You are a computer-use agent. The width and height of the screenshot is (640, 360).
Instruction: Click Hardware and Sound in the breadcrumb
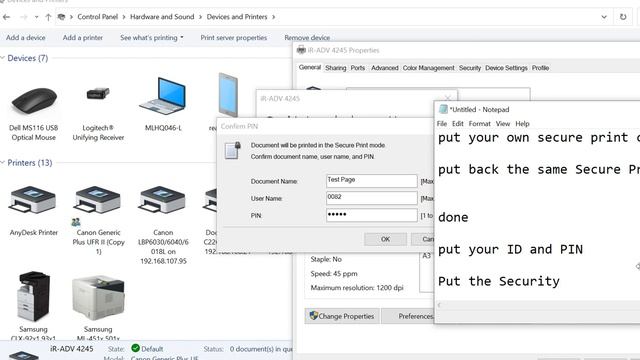click(x=162, y=17)
